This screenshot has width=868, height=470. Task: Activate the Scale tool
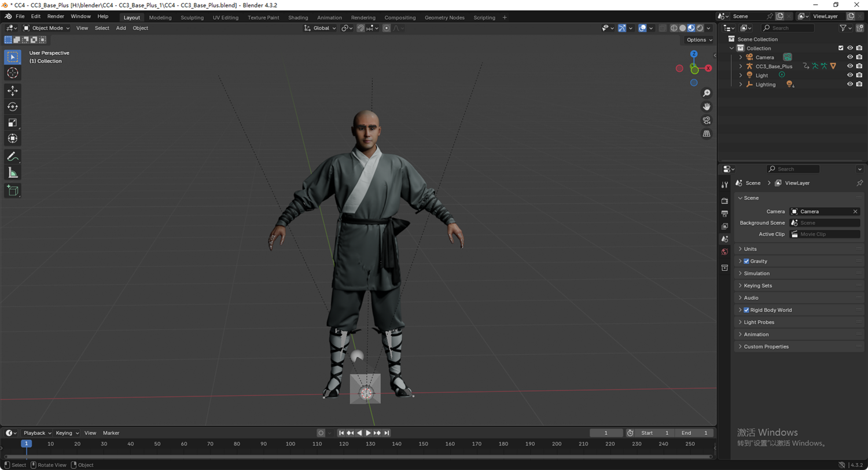click(x=13, y=123)
